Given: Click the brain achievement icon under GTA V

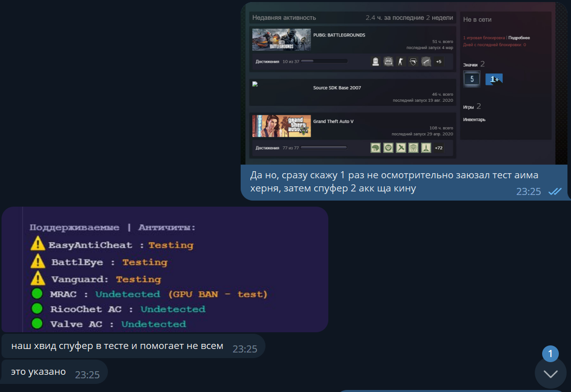Looking at the screenshot, I should pyautogui.click(x=375, y=148).
